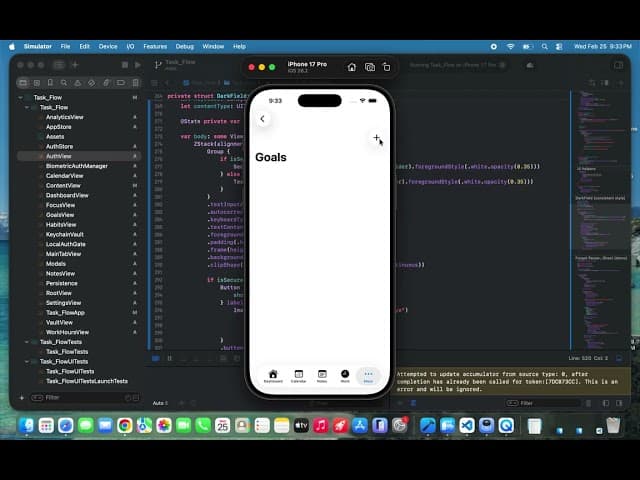640x480 pixels.
Task: Select the Work tab icon
Action: [345, 376]
